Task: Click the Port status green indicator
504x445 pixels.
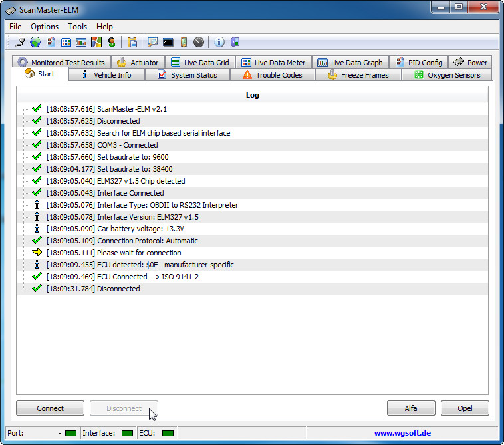Action: click(x=70, y=434)
